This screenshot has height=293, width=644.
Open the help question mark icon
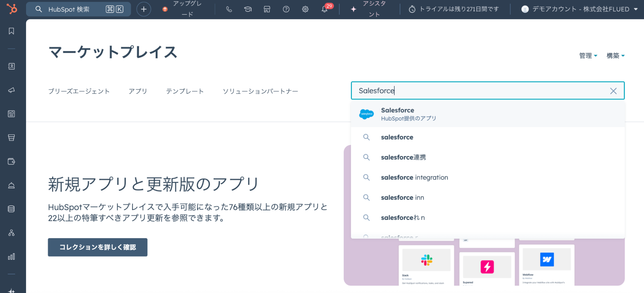click(286, 9)
